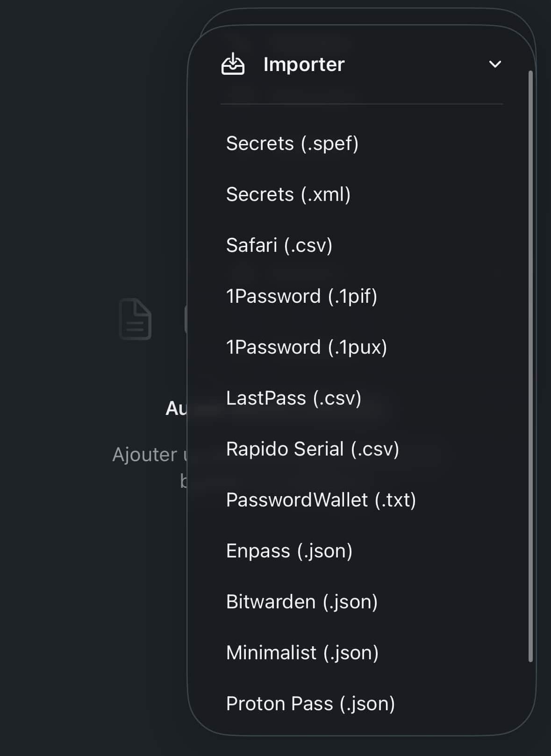551x756 pixels.
Task: Import from 1Password (.1pux)
Action: 307,347
